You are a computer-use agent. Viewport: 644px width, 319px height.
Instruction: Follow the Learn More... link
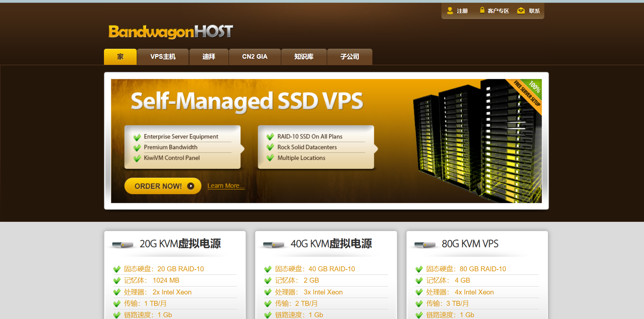coord(226,186)
